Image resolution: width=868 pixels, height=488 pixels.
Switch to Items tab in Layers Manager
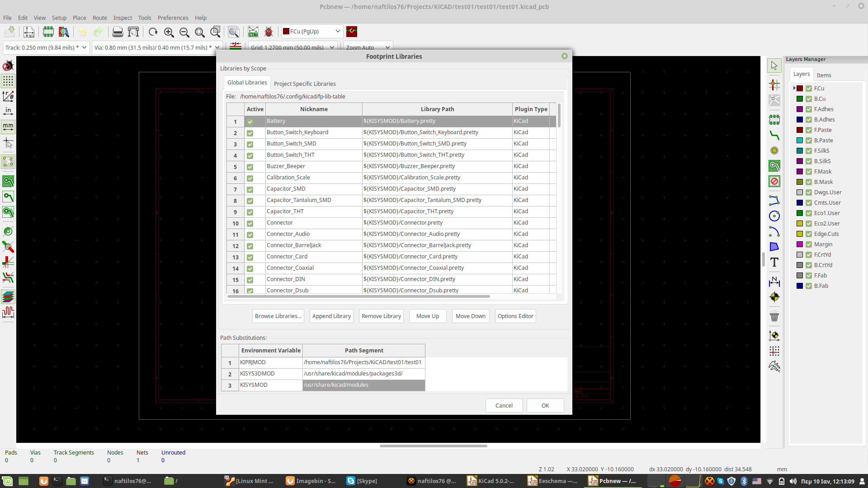point(824,75)
